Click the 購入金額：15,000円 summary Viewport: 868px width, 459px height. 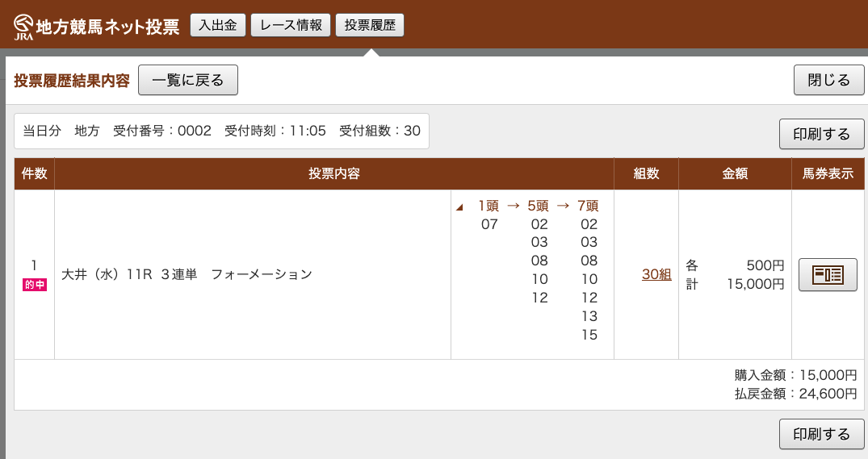tap(795, 375)
